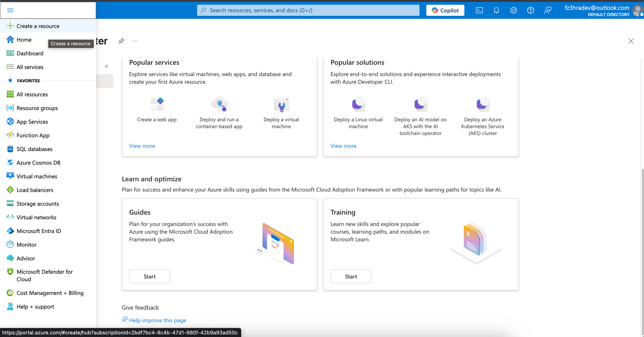Click the Help improve this page link
644x337 pixels.
point(157,320)
